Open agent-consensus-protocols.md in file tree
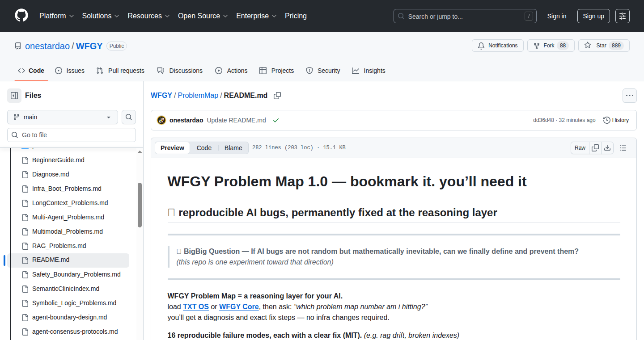This screenshot has width=644, height=340. pyautogui.click(x=75, y=332)
